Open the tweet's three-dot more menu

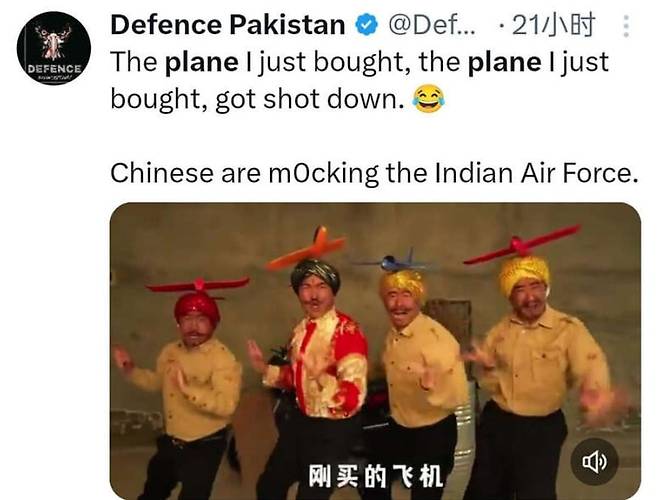pyautogui.click(x=626, y=26)
